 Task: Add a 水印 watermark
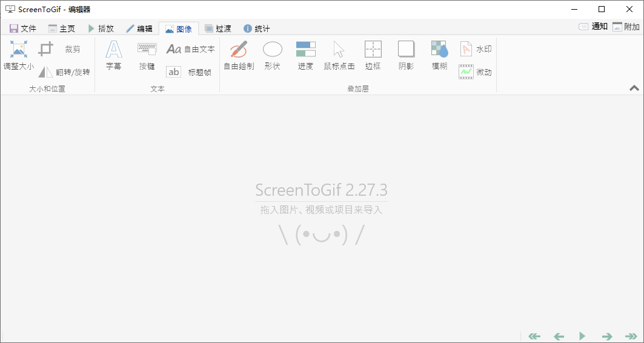click(476, 49)
